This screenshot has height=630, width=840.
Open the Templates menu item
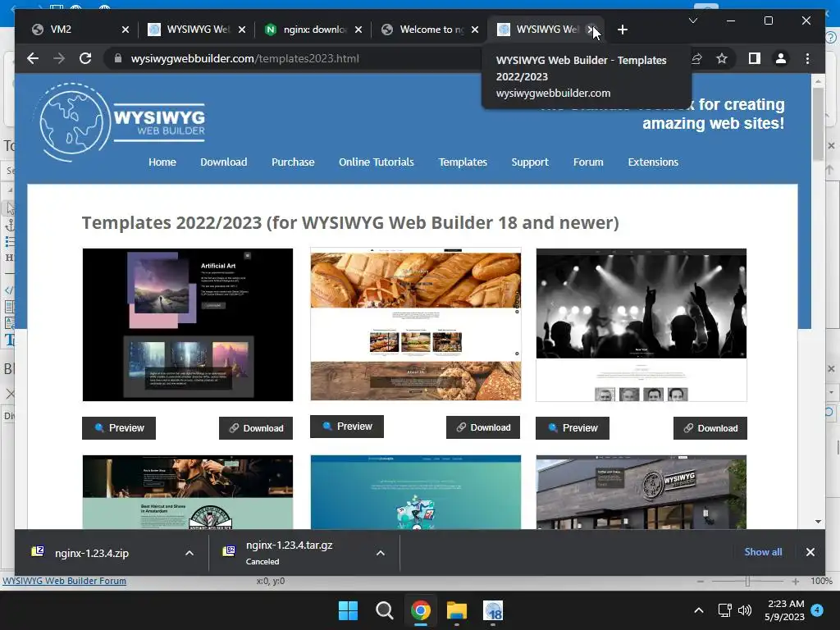coord(463,162)
